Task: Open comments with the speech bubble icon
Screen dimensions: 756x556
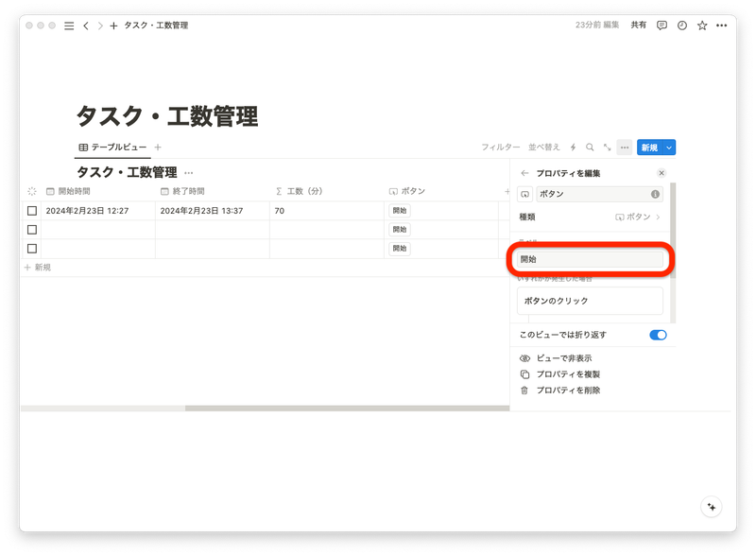Action: tap(663, 26)
